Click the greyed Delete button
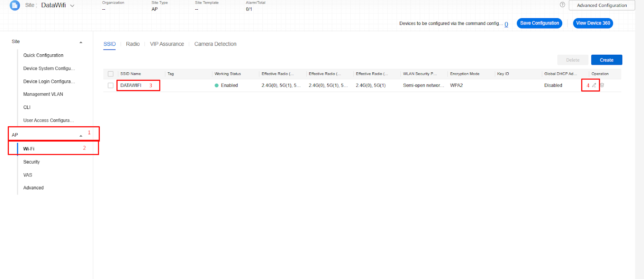Image resolution: width=644 pixels, height=279 pixels. point(573,60)
